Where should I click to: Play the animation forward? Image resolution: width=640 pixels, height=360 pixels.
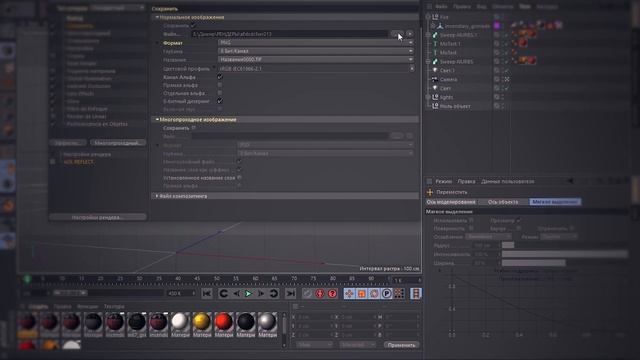point(248,293)
